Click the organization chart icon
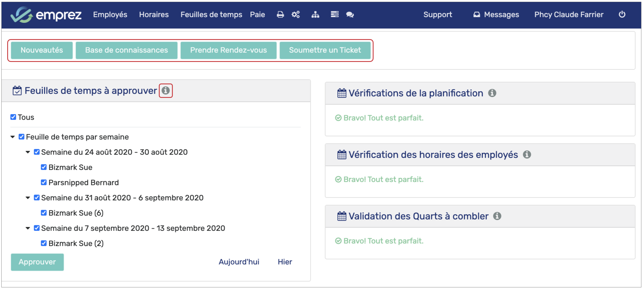The width and height of the screenshot is (644, 290). [315, 15]
